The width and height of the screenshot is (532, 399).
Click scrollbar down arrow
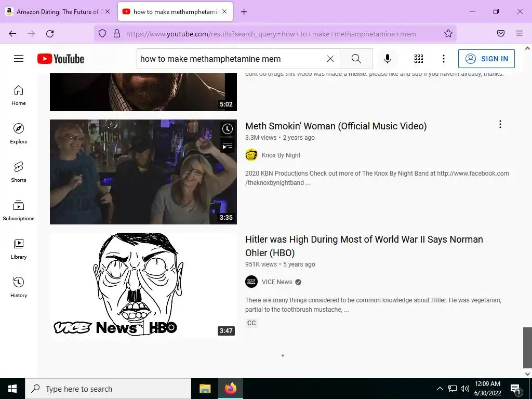coord(527,374)
